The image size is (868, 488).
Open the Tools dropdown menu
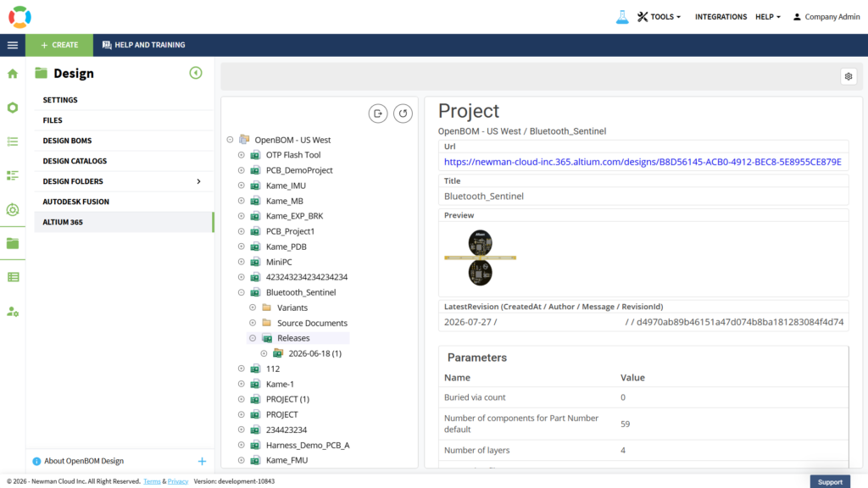coord(659,17)
